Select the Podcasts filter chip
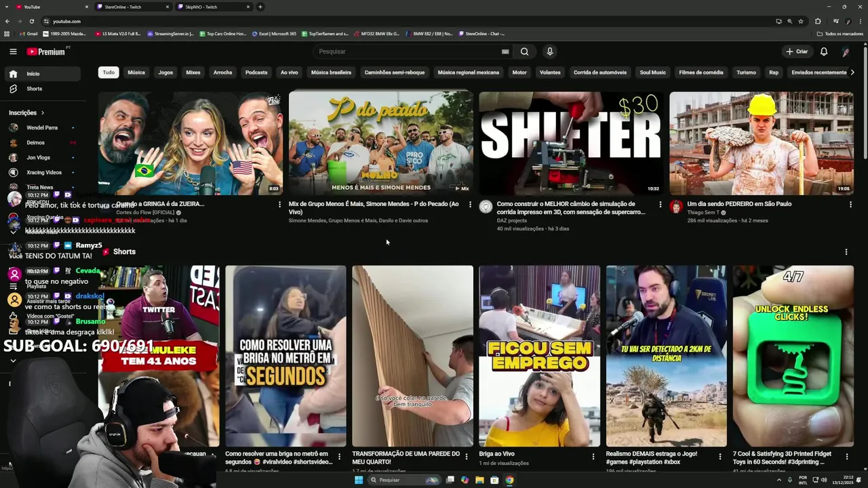This screenshot has width=868, height=488. point(256,73)
